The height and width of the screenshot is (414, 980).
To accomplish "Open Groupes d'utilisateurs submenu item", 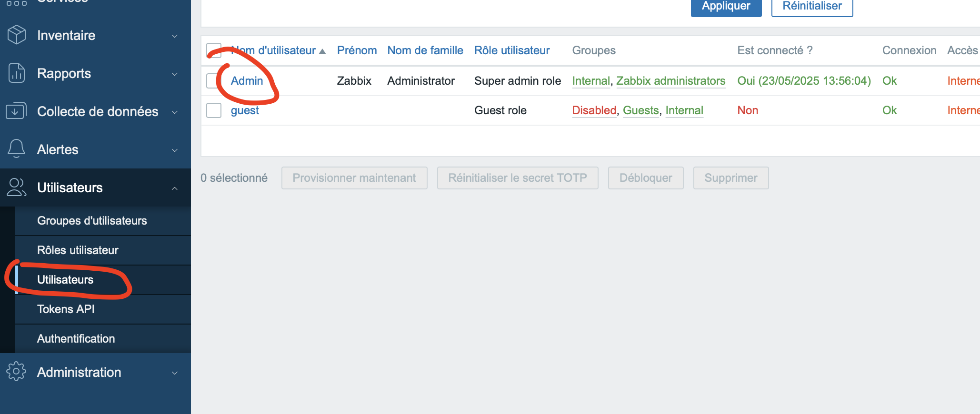I will point(92,221).
